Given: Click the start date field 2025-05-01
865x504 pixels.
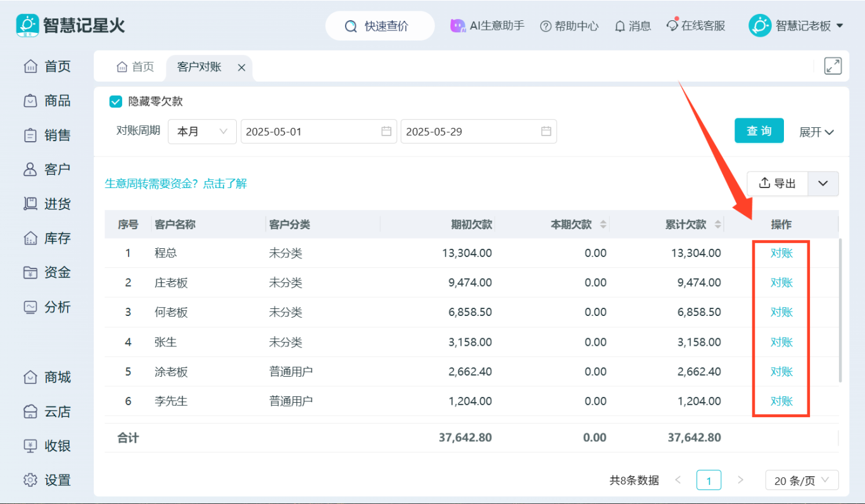Looking at the screenshot, I should (319, 132).
